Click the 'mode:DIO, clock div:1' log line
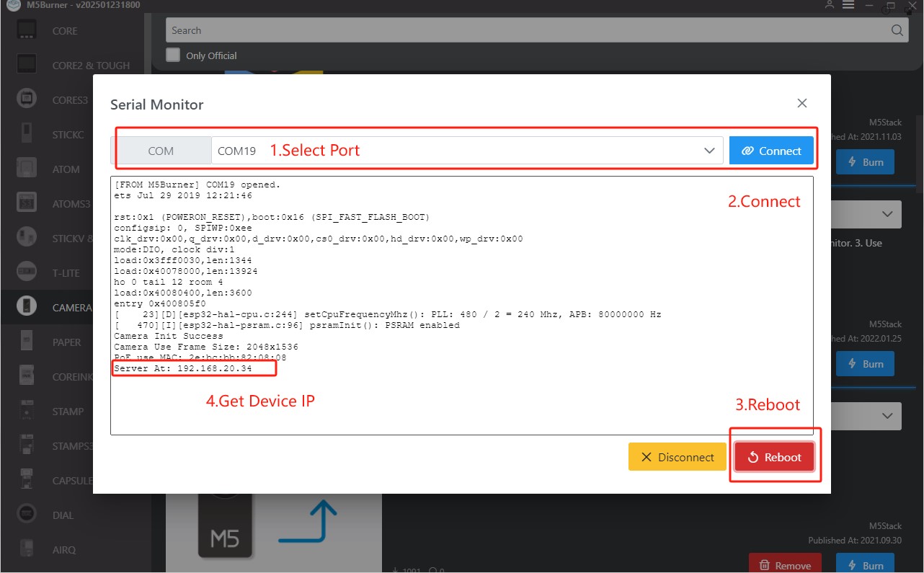The height and width of the screenshot is (573, 924). 174,249
